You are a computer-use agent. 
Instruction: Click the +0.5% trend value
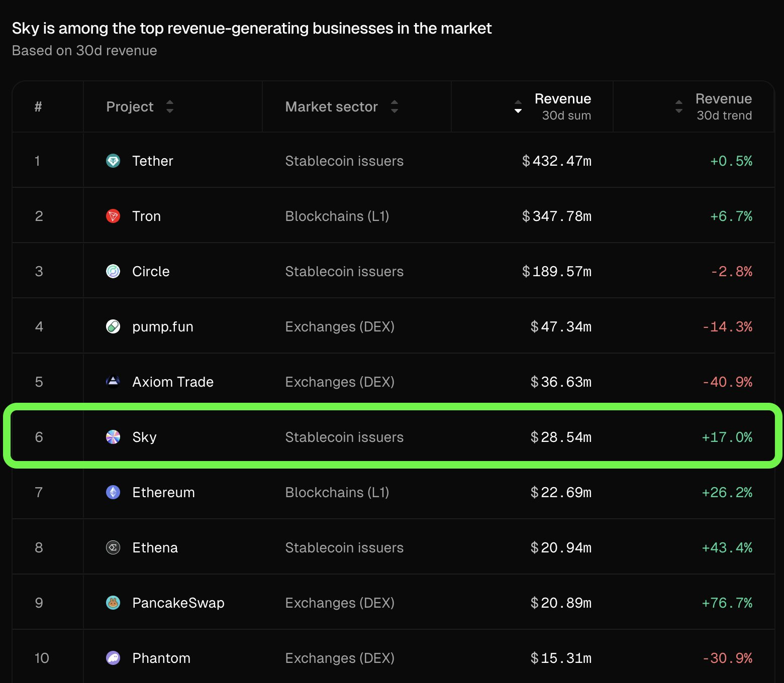point(731,161)
